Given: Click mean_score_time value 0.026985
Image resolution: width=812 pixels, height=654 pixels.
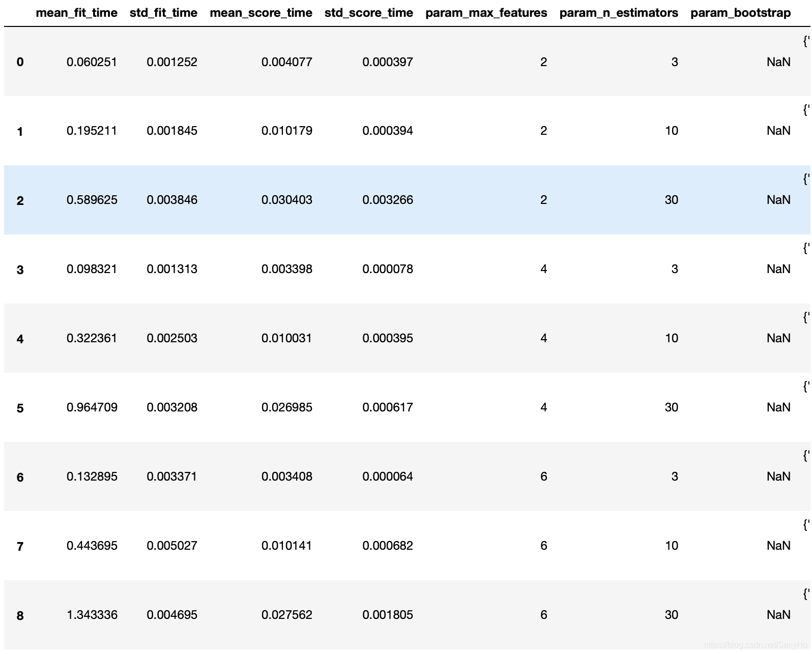Looking at the screenshot, I should tap(287, 407).
